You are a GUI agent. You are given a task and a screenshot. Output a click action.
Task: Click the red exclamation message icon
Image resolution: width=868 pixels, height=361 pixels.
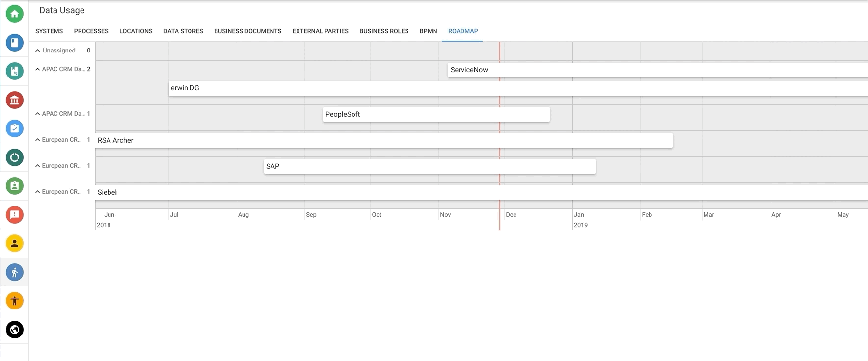(15, 215)
